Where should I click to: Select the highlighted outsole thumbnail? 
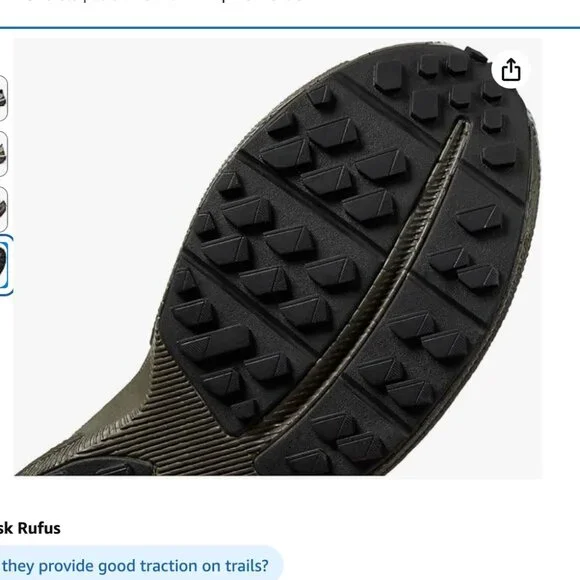point(4,265)
